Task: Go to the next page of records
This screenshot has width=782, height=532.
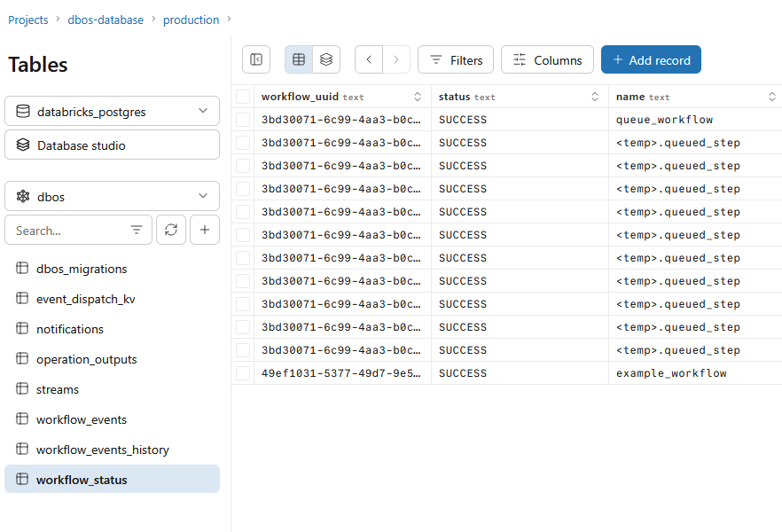Action: pyautogui.click(x=396, y=59)
